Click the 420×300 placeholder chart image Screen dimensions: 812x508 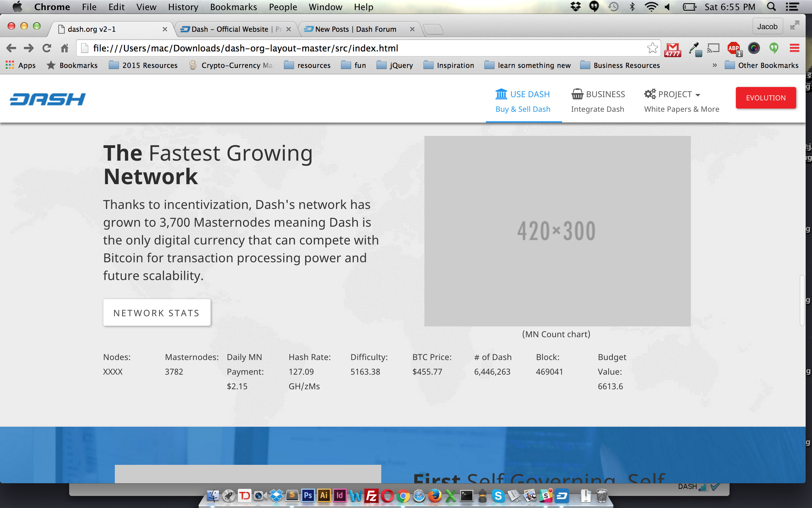[x=557, y=231]
